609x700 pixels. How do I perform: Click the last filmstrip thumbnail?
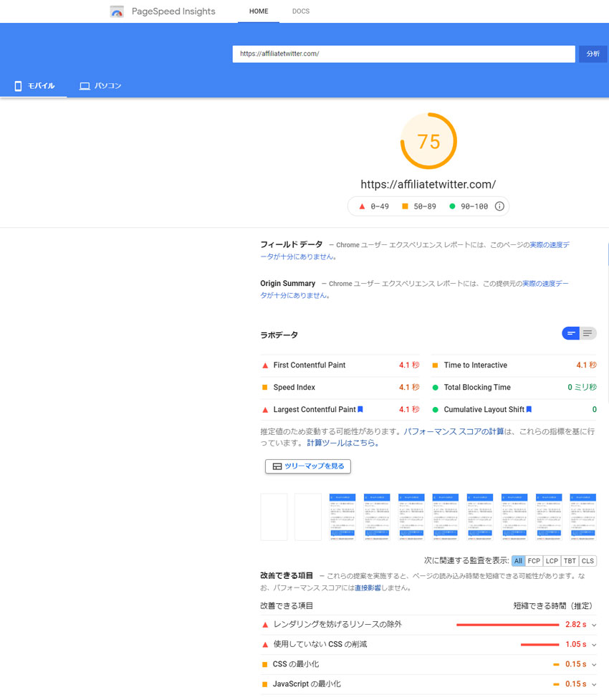click(x=583, y=517)
